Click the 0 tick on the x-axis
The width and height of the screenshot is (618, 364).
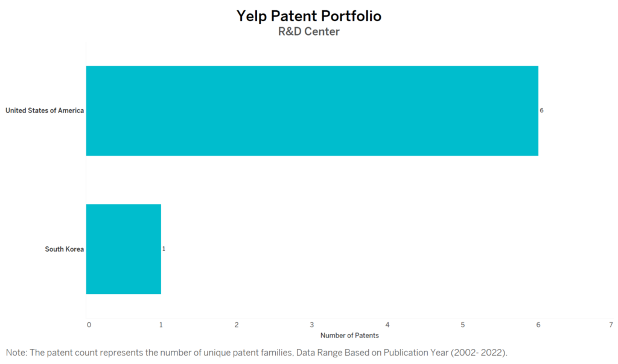(89, 325)
